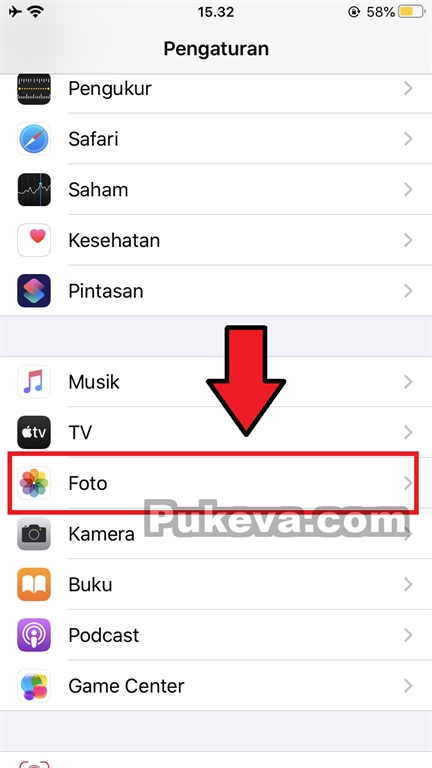Select the Pintasan shortcuts icon

tap(34, 291)
